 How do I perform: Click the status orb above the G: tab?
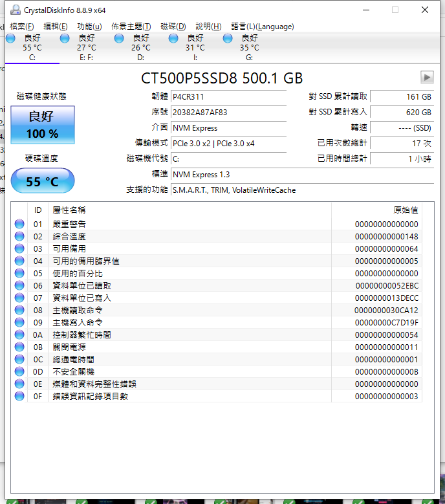pyautogui.click(x=228, y=38)
